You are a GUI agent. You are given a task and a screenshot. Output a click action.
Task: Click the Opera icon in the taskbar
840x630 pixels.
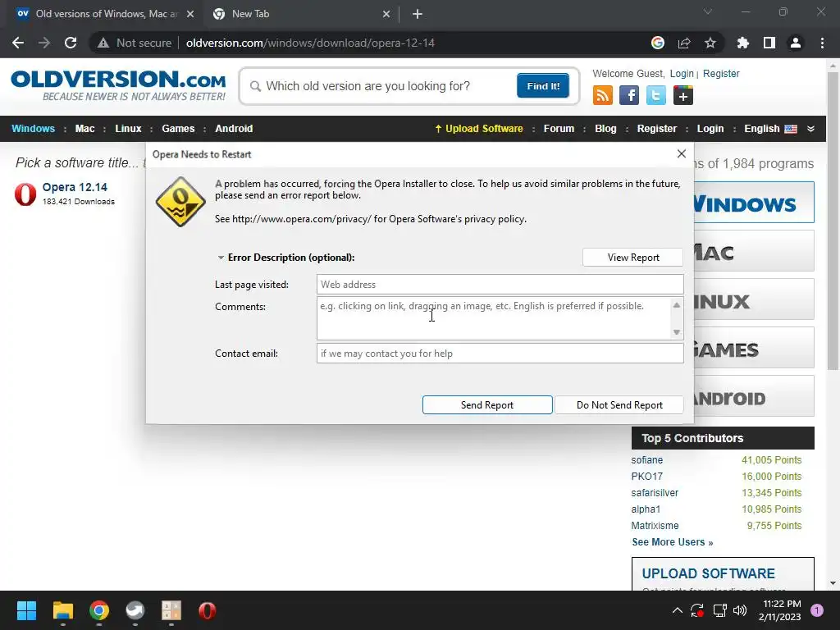click(x=208, y=610)
